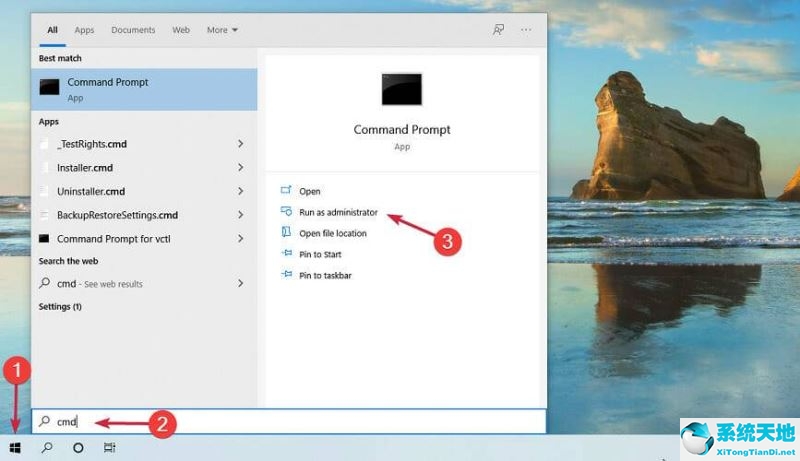Select Uninstaller.cmd in Apps list

pos(144,191)
